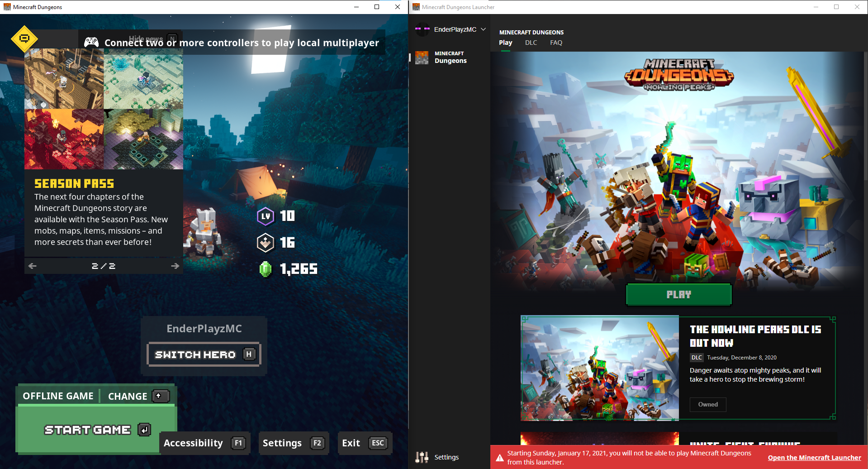
Task: Click the F1 key icon
Action: 238,443
